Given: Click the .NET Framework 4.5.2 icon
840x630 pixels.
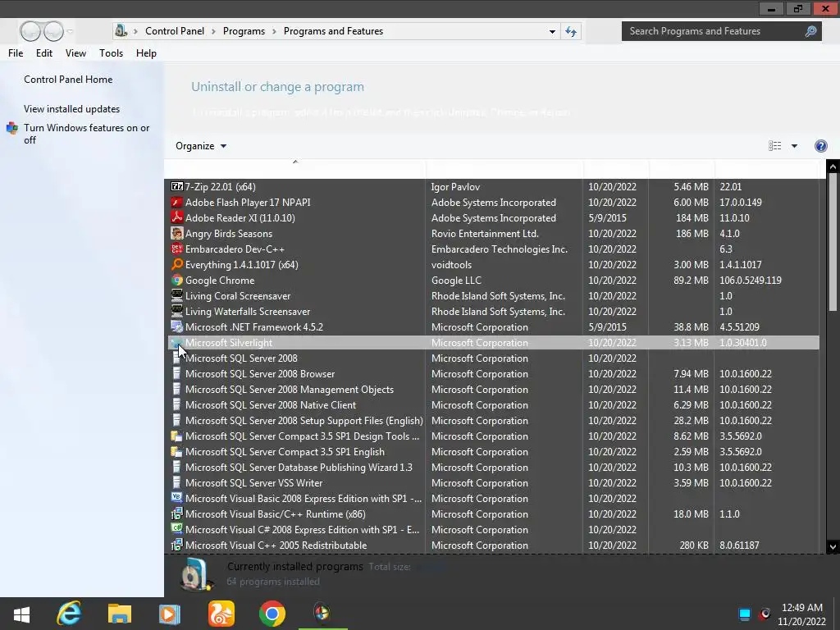Looking at the screenshot, I should coord(177,326).
